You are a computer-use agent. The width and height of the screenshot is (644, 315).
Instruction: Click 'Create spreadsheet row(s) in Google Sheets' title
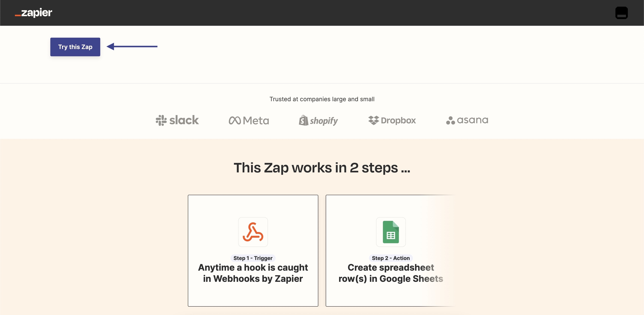coord(391,273)
